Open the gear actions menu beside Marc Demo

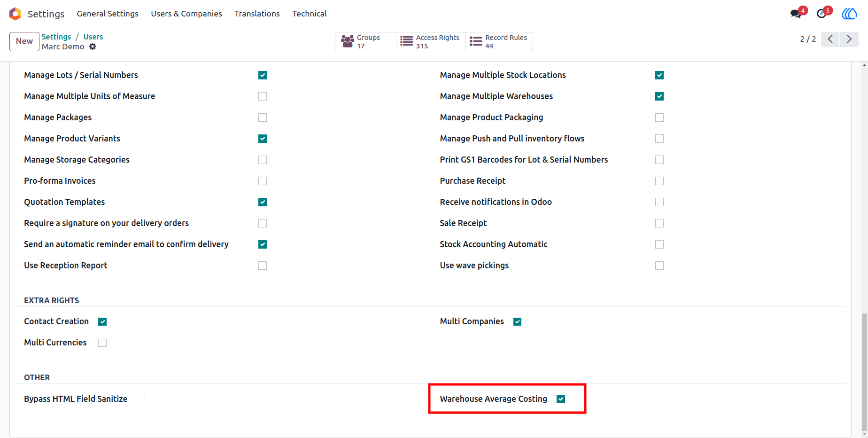coord(93,47)
